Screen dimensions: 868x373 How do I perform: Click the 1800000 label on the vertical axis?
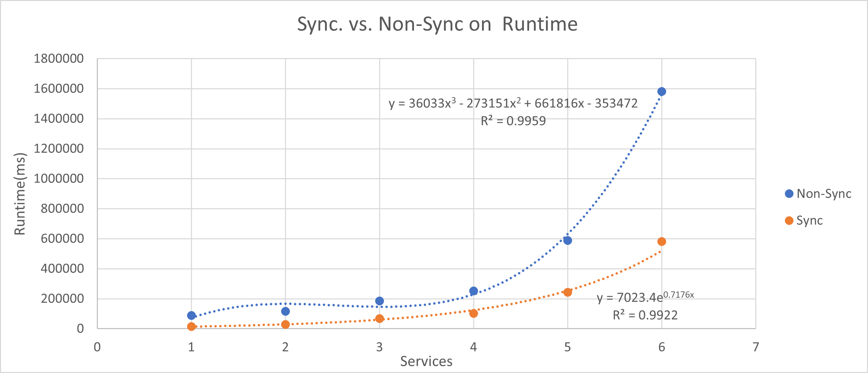pos(59,59)
